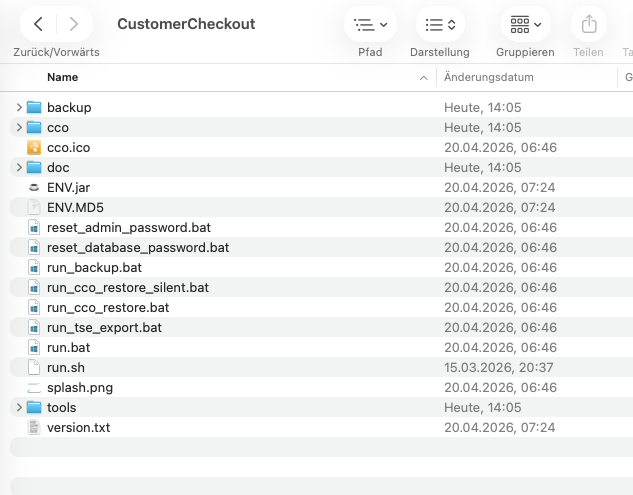The height and width of the screenshot is (495, 633).
Task: Select the reset_database_password.bat file icon
Action: tap(34, 248)
